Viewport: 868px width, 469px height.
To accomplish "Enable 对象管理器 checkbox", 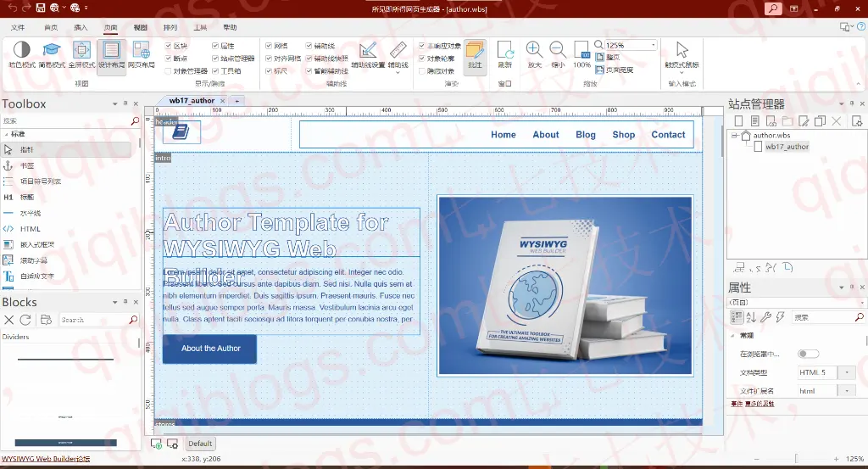I will 168,71.
